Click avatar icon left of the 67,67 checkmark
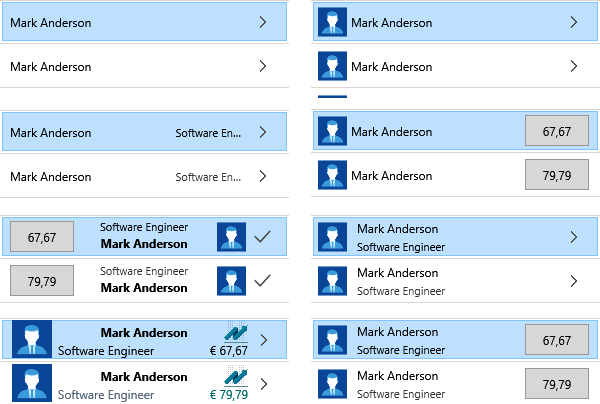Screen dimensions: 600x404 click(231, 237)
